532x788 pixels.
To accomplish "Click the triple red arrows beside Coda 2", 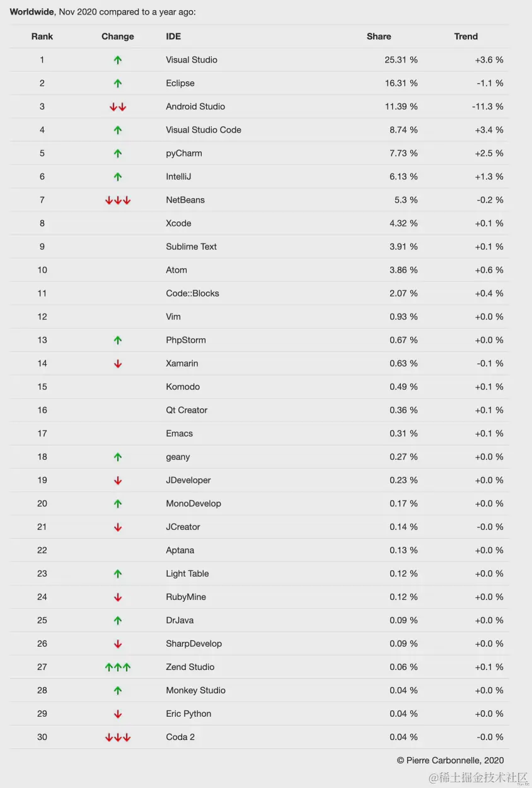I will tap(118, 737).
